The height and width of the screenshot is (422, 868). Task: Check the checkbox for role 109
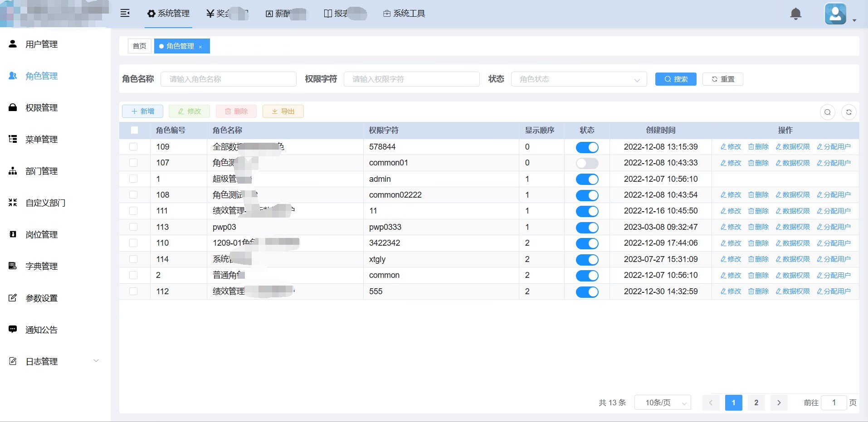133,146
